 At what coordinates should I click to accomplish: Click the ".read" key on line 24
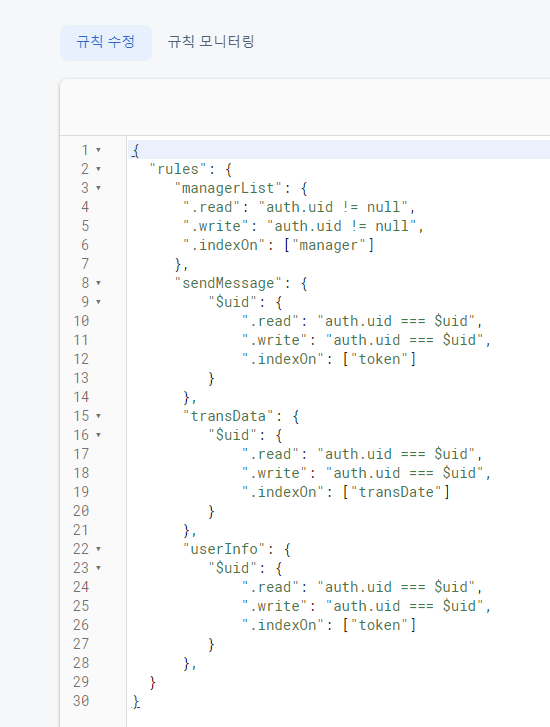click(x=270, y=587)
